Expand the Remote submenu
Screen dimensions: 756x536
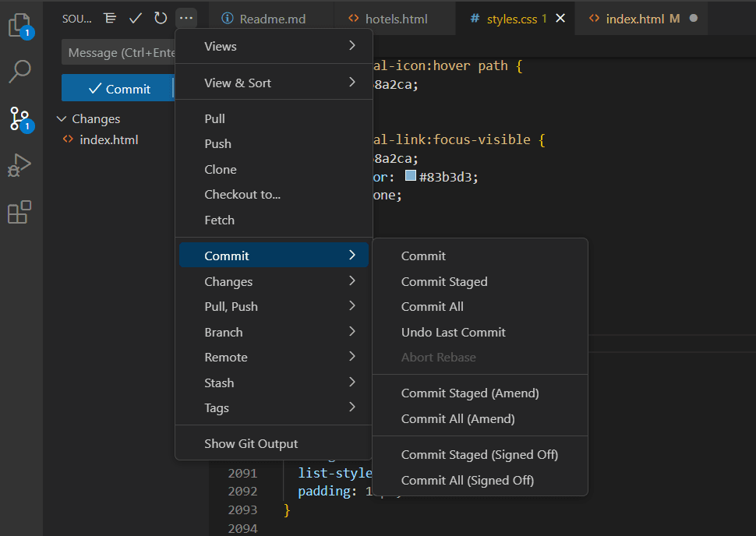click(x=274, y=357)
